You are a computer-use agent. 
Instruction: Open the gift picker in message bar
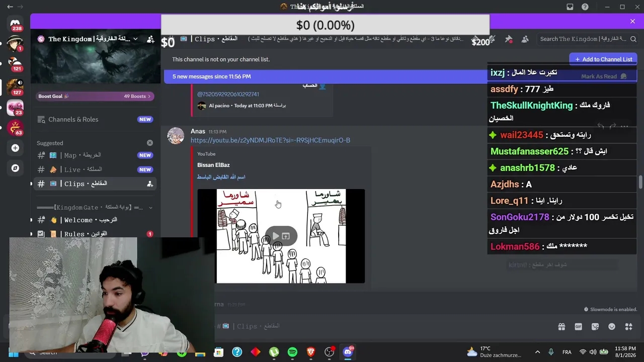tap(561, 327)
